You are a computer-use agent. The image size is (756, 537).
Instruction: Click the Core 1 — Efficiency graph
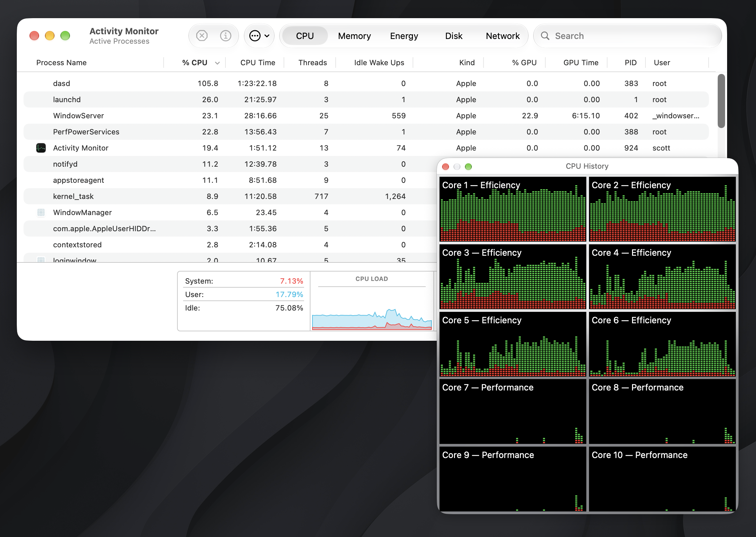click(x=513, y=209)
